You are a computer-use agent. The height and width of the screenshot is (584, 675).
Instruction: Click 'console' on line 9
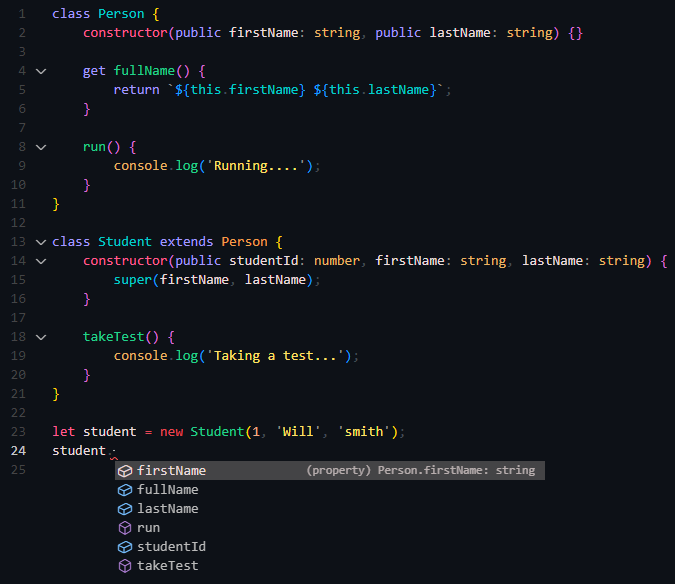(x=140, y=166)
